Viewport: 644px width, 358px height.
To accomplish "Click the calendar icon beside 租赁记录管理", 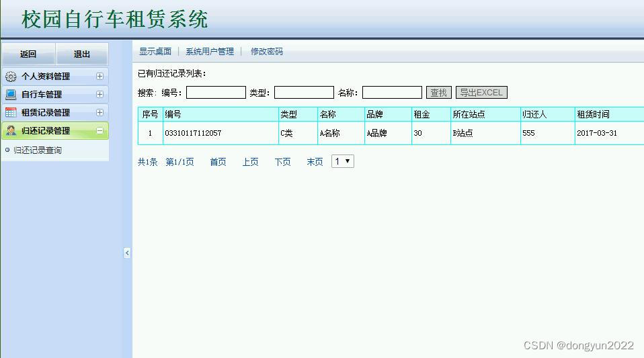I will [11, 112].
